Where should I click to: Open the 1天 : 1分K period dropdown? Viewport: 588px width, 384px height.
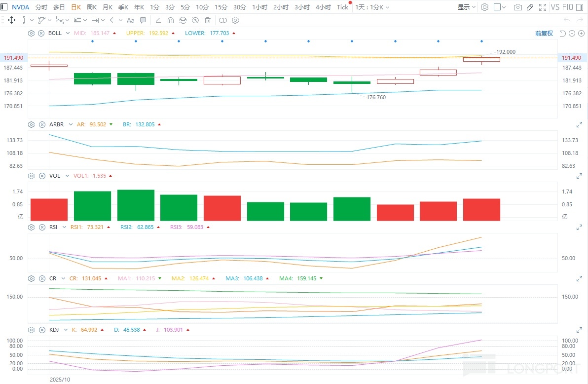[x=372, y=7]
